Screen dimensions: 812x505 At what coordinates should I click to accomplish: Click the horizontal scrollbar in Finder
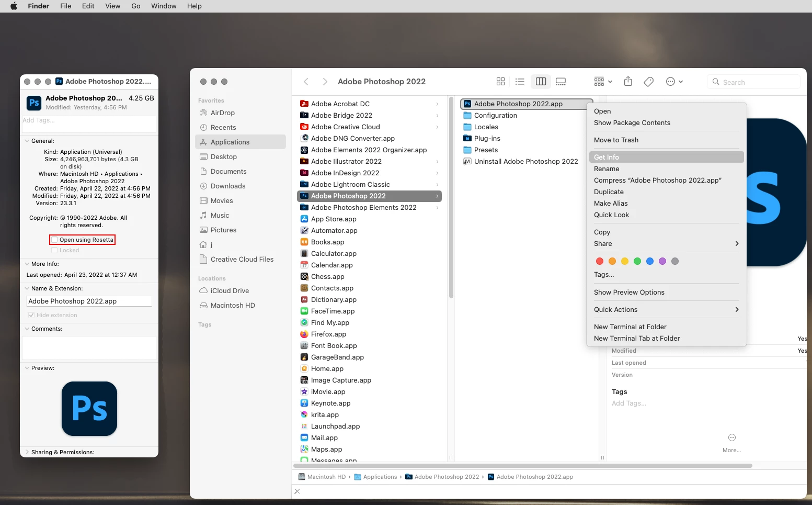(523, 465)
